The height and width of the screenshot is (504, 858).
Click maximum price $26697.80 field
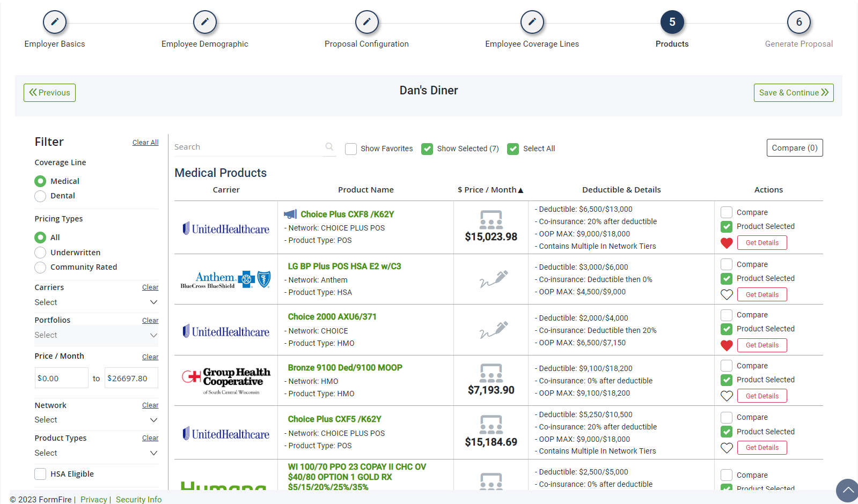click(x=131, y=378)
